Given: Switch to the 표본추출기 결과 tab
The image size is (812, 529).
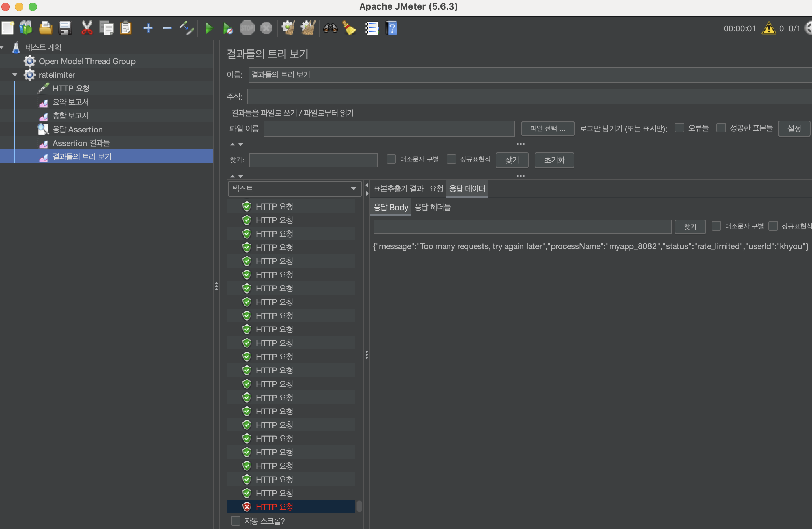Looking at the screenshot, I should (398, 189).
